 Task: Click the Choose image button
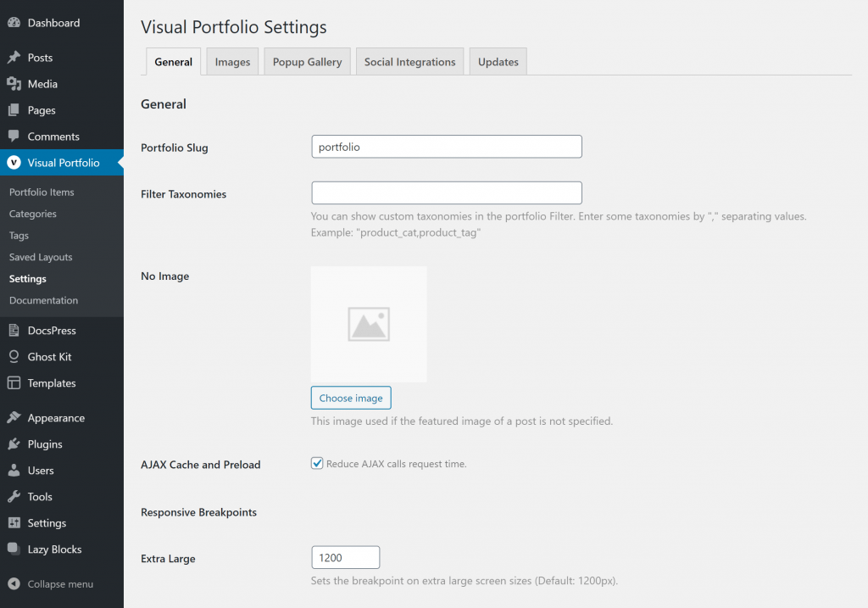pos(351,398)
